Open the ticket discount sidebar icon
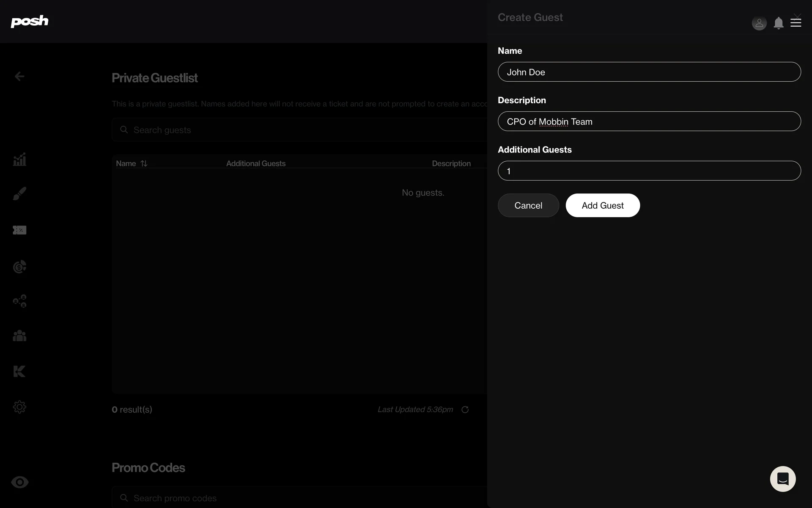The image size is (812, 508). 19,230
